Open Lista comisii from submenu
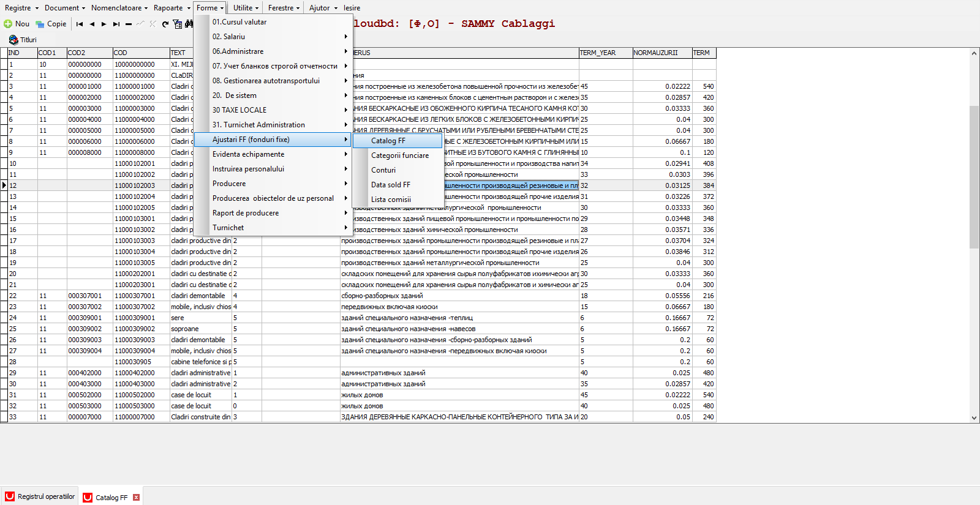The height and width of the screenshot is (505, 980). 398,200
